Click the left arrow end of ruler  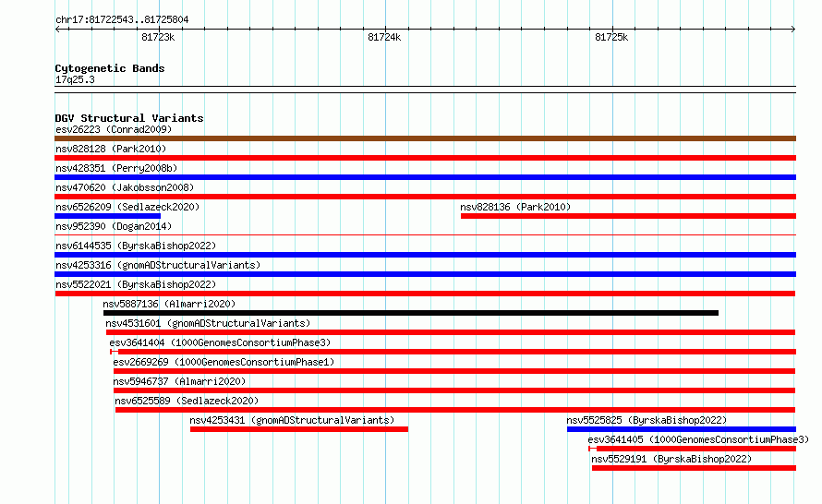pyautogui.click(x=57, y=29)
